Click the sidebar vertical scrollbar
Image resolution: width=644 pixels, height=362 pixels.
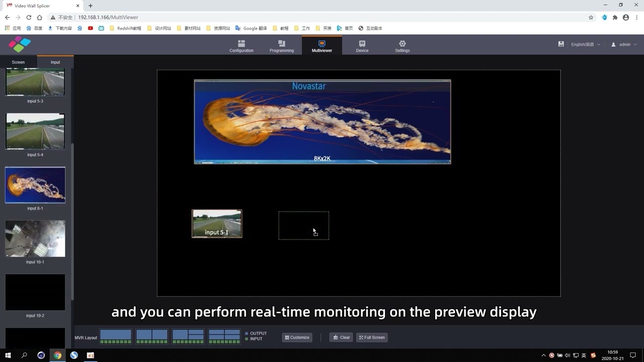click(x=72, y=221)
